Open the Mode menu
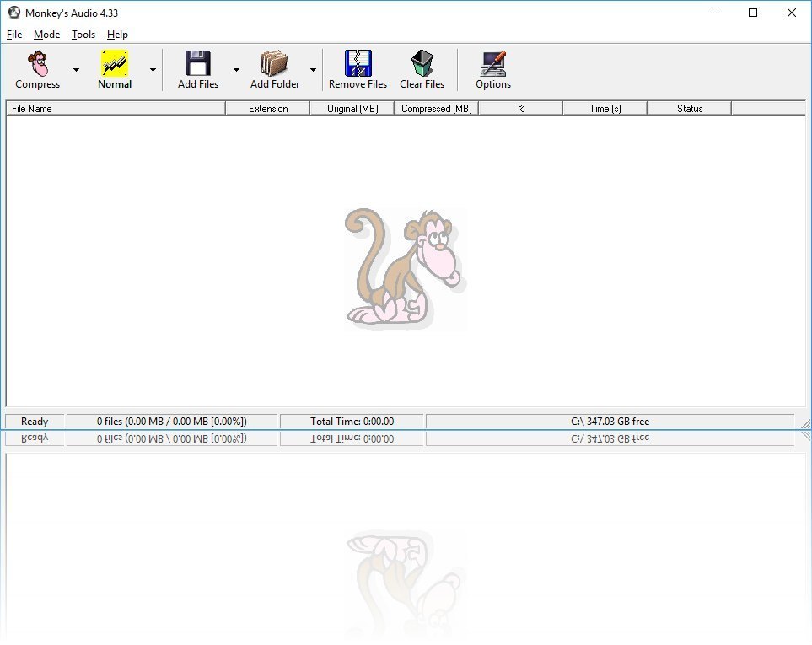 pos(46,35)
